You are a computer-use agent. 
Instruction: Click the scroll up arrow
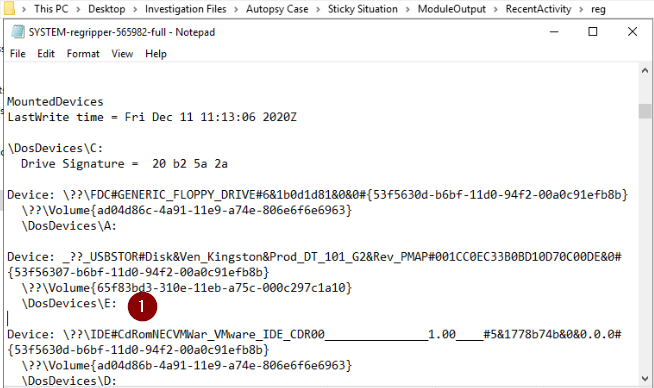[645, 71]
